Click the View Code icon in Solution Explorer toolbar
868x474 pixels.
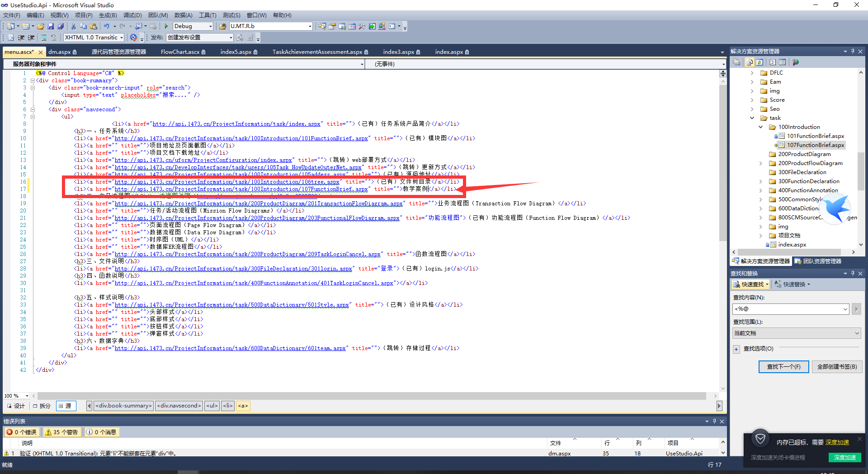(x=773, y=62)
